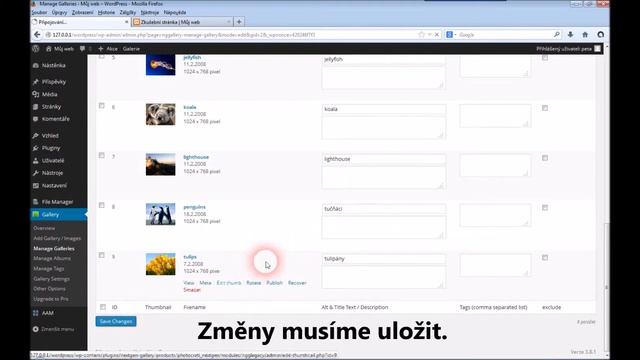Open Úpravy menu in Firefox

pos(59,13)
